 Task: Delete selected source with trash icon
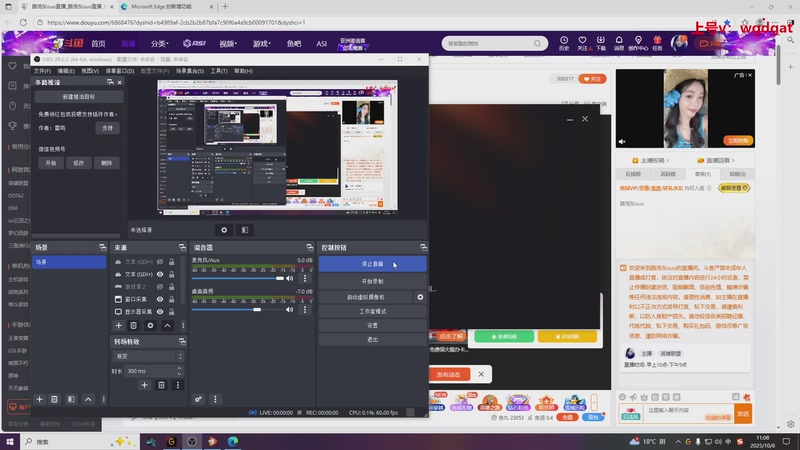tap(133, 326)
